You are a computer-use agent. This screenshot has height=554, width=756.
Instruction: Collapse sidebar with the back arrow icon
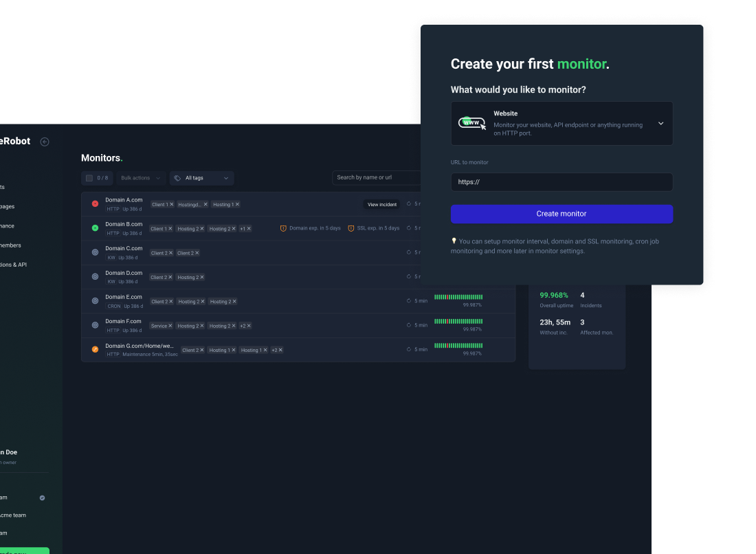point(45,142)
